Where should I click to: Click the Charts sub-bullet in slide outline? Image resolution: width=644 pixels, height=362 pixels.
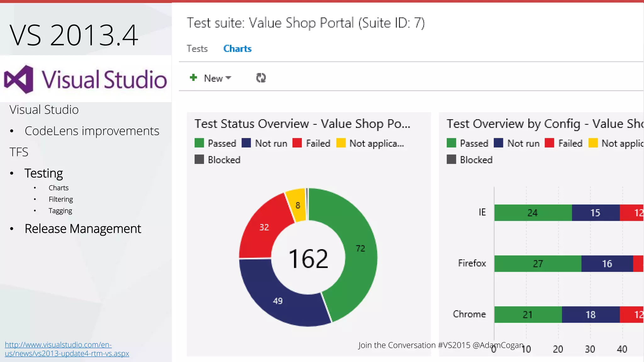(x=58, y=188)
